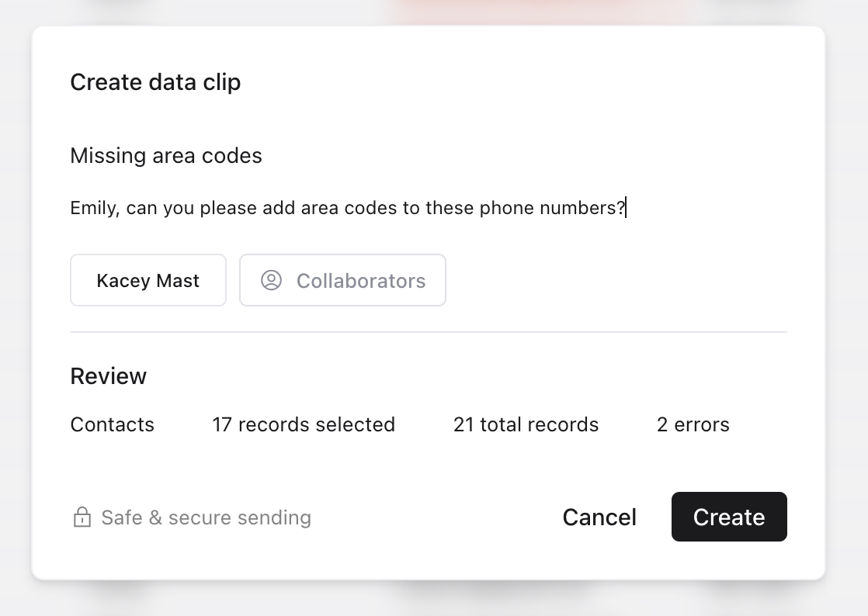Open the Collaborators picker
The image size is (868, 616).
point(342,280)
